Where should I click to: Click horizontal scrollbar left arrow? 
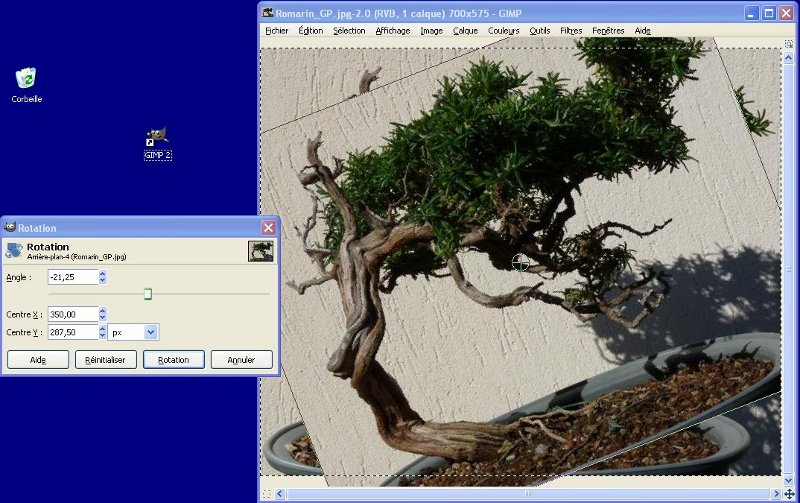[280, 494]
